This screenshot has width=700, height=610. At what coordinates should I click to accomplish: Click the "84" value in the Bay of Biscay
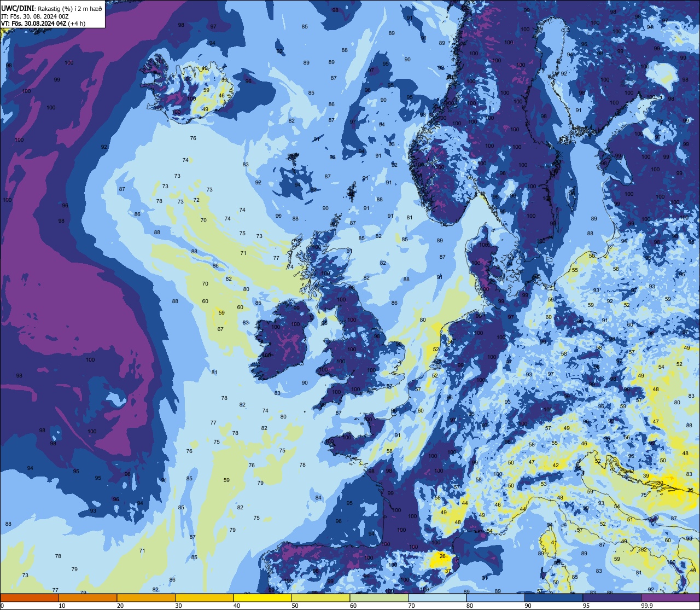click(x=318, y=497)
